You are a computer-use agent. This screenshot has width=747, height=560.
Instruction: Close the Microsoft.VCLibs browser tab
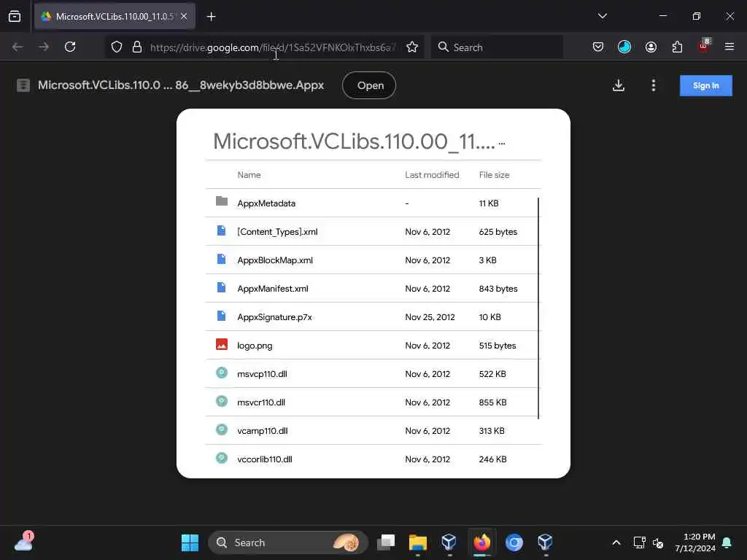184,17
